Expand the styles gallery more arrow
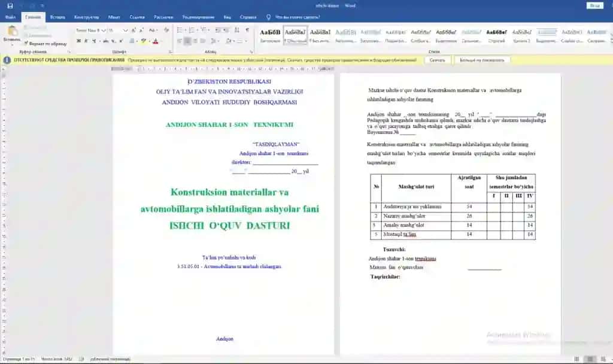The height and width of the screenshot is (364, 613). click(611, 41)
